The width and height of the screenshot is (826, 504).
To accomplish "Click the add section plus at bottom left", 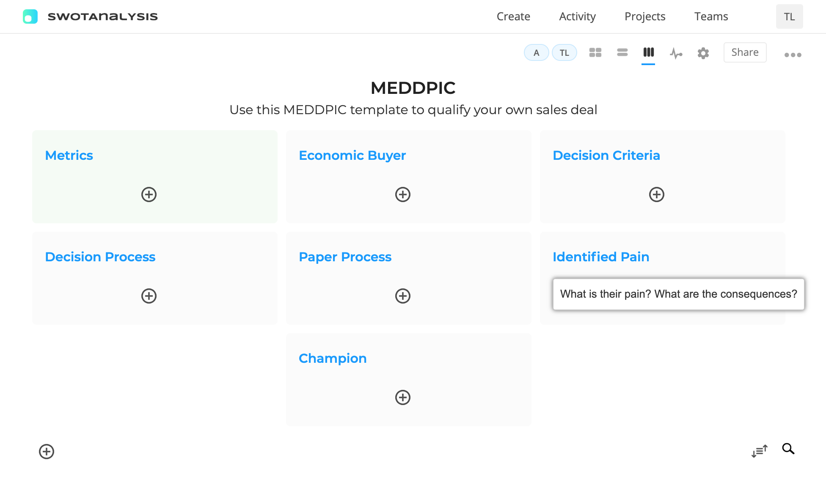I will pyautogui.click(x=47, y=451).
